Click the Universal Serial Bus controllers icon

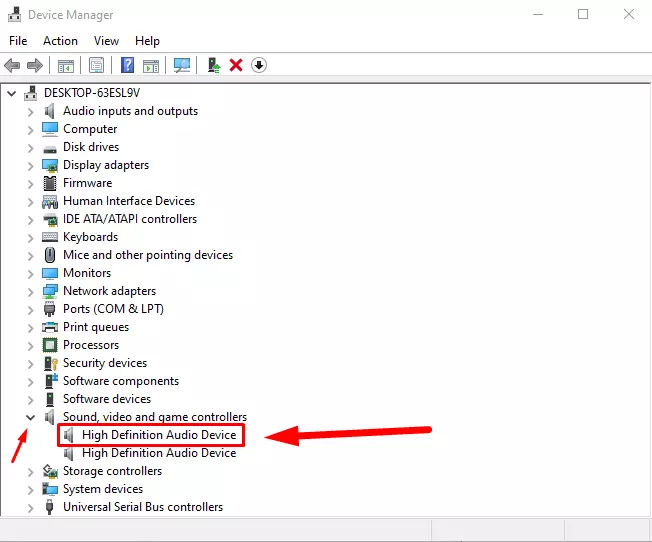pos(49,507)
